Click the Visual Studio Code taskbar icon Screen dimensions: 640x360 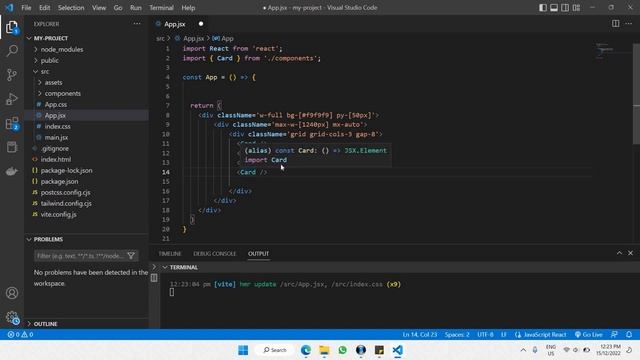pos(398,350)
